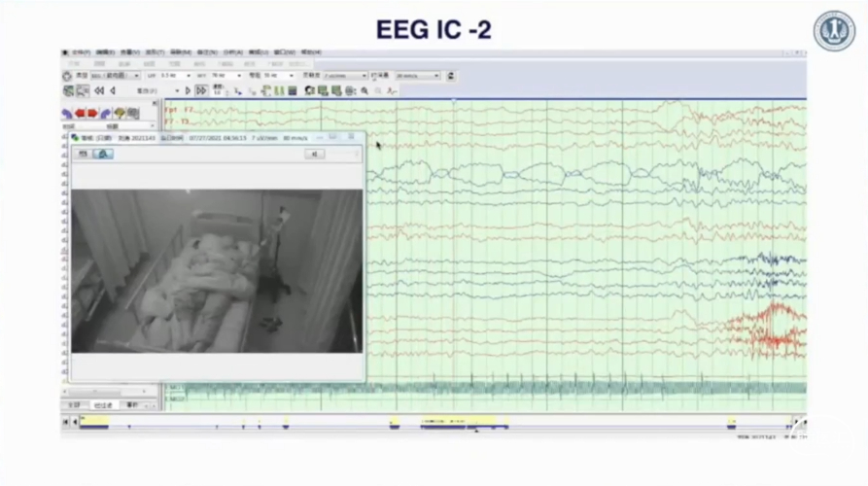
Task: Click the red right arrow event icon
Action: point(92,114)
